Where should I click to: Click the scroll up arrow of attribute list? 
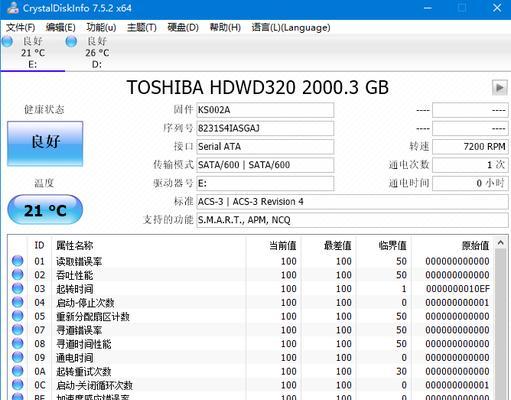click(500, 243)
